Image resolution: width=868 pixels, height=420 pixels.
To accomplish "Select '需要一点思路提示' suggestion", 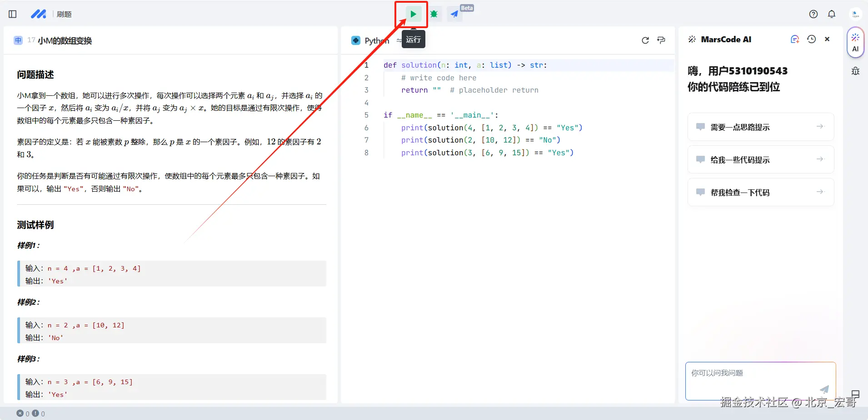I will tap(761, 127).
